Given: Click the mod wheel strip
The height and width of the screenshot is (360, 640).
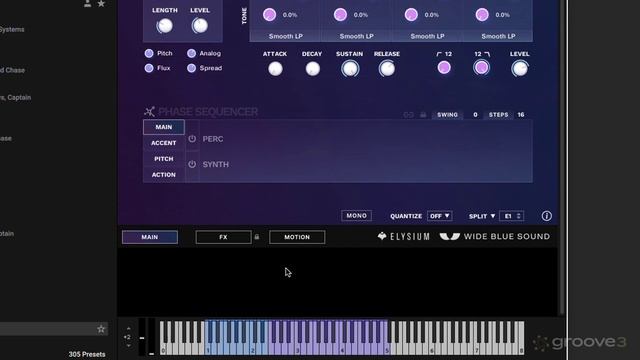Looking at the screenshot, I should [x=151, y=338].
